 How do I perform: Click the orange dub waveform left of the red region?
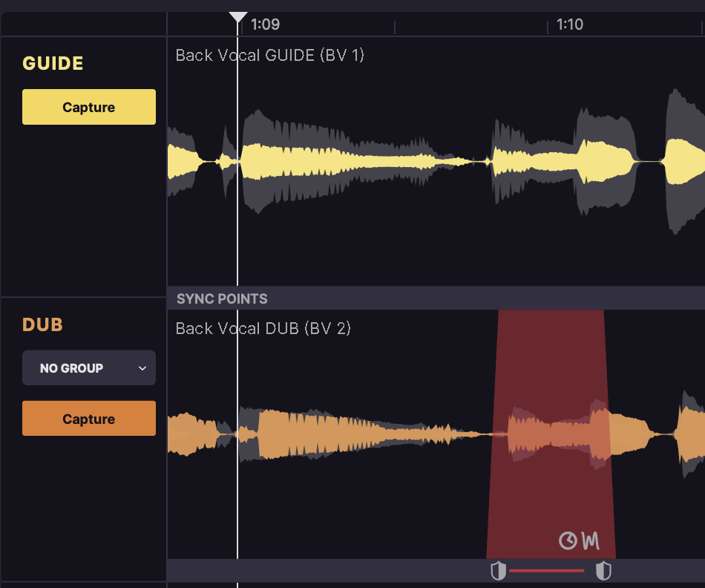[334, 434]
